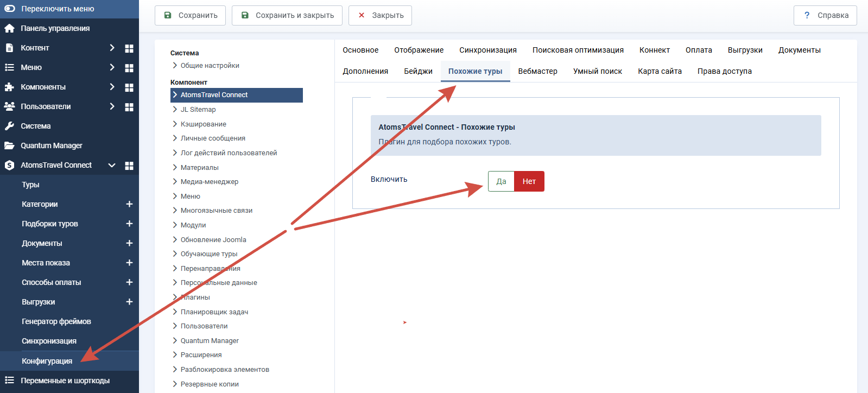This screenshot has height=393, width=868.
Task: Click the plus icon next to Подборки туров
Action: pyautogui.click(x=129, y=224)
